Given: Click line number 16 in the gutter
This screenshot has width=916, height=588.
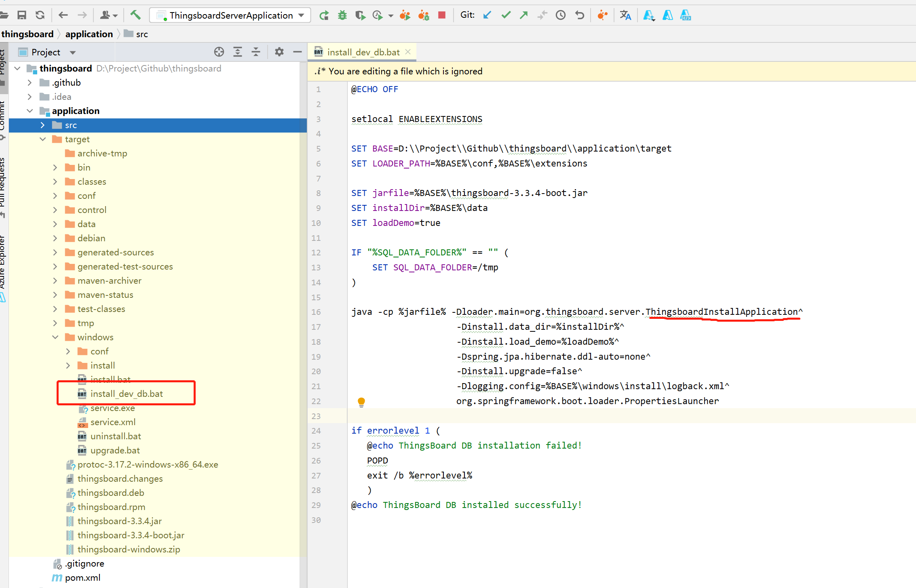Looking at the screenshot, I should pos(316,312).
